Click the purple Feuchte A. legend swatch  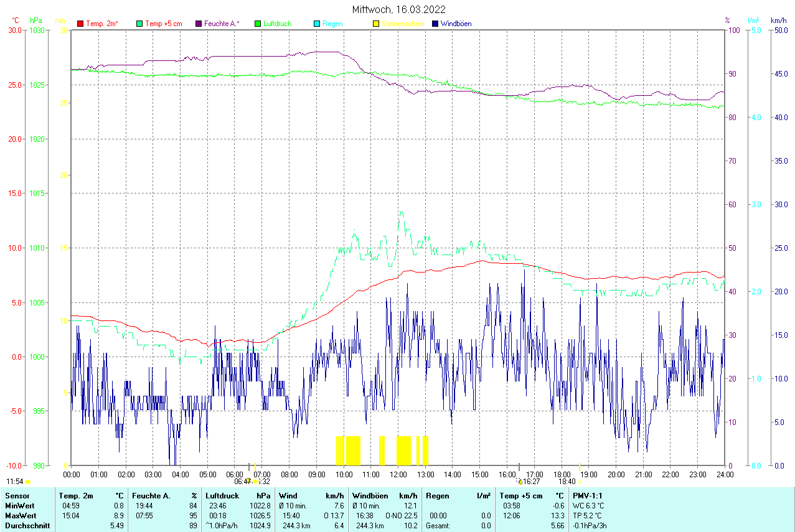pos(199,24)
